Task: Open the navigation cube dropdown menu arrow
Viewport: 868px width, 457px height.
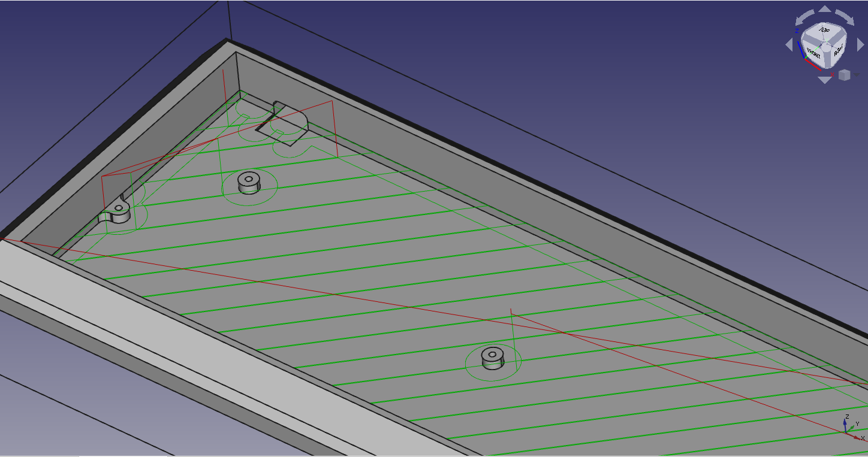Action: click(x=857, y=74)
